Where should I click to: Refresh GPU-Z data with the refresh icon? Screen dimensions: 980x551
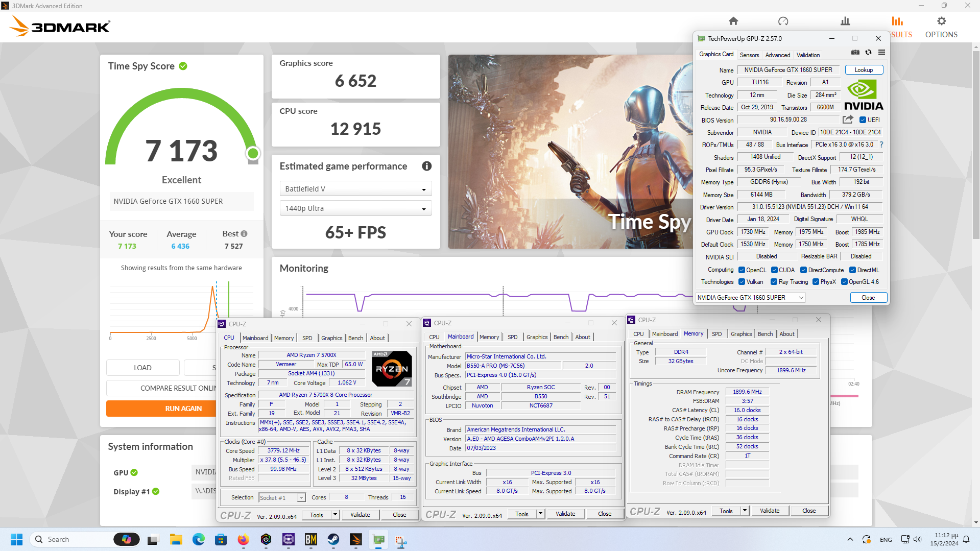coord(868,52)
